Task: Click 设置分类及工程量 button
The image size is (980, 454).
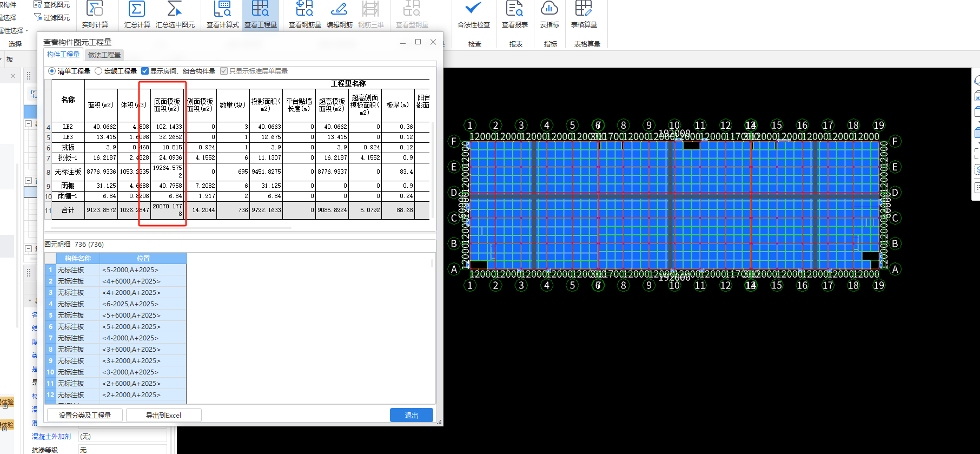Action: click(85, 415)
